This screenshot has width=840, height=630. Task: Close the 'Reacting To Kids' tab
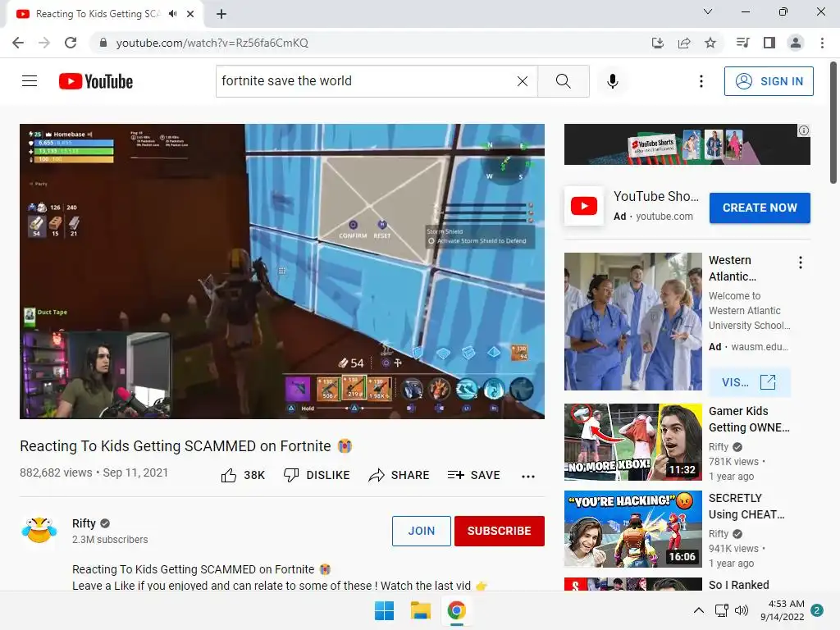pos(190,14)
